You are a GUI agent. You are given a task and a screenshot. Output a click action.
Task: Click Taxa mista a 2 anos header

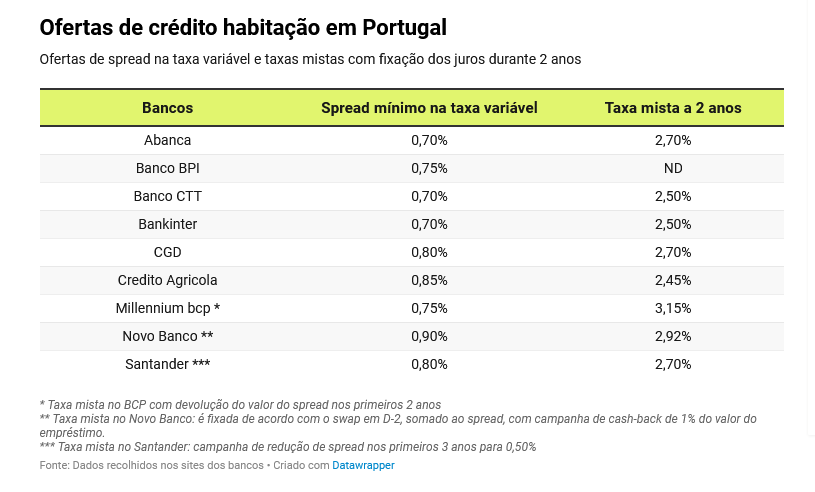[x=673, y=108]
